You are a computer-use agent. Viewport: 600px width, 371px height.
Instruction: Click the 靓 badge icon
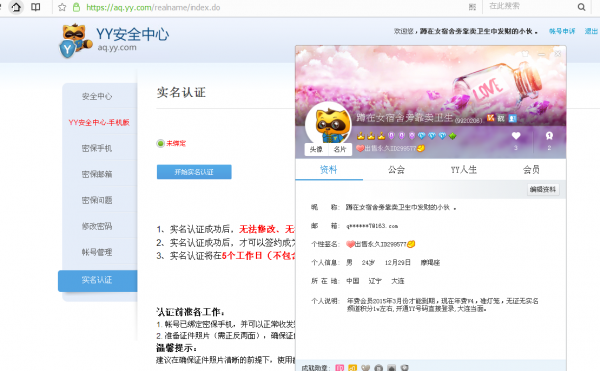tap(501, 118)
